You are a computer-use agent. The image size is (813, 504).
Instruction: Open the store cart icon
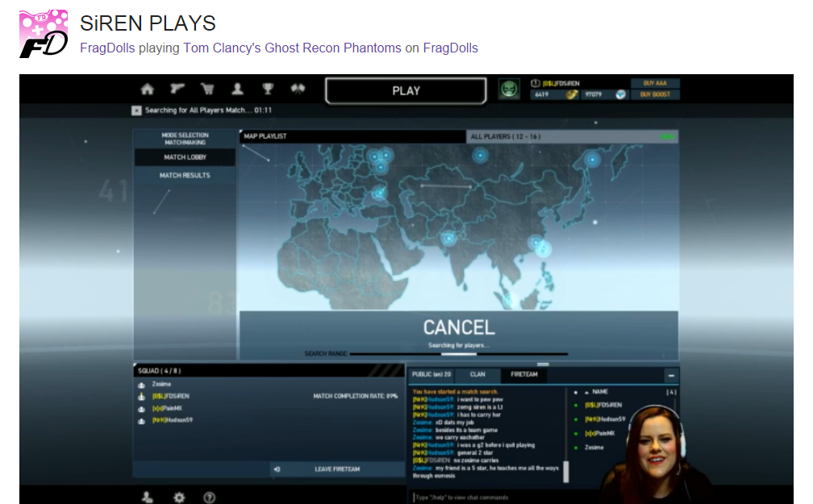[207, 90]
